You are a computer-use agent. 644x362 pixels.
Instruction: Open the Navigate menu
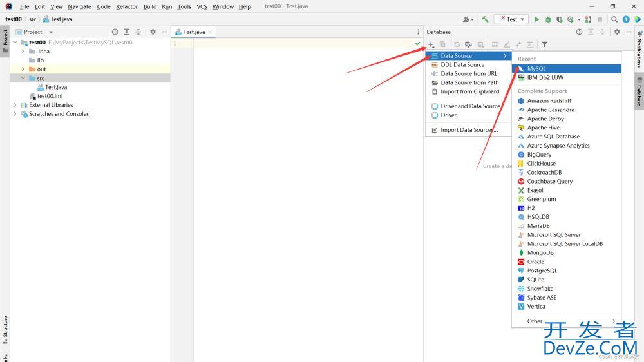click(79, 6)
